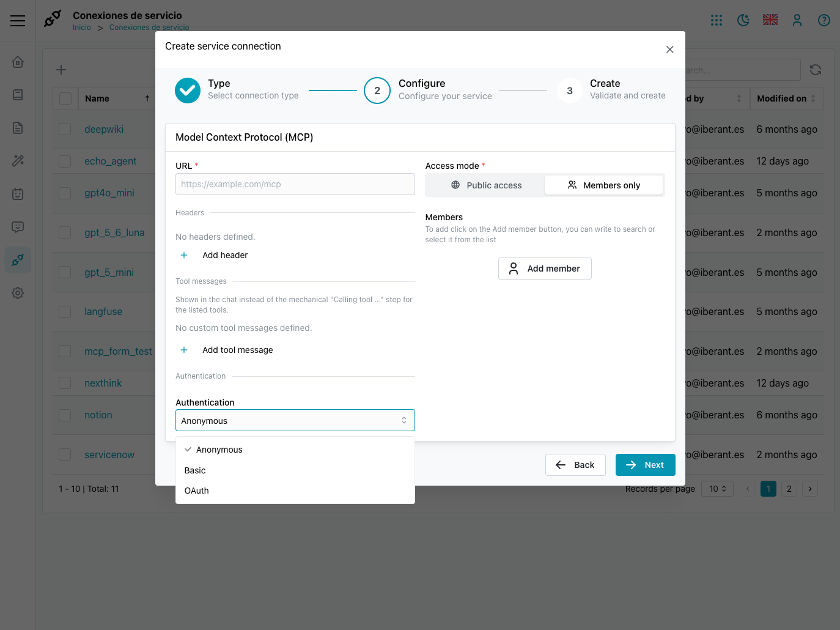Focus the URL input field
Image resolution: width=840 pixels, height=630 pixels.
coord(295,184)
